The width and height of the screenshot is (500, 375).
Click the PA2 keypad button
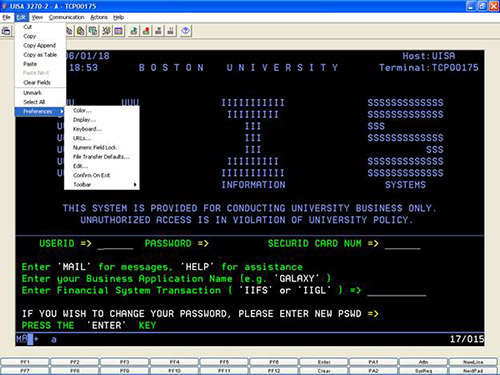[x=374, y=371]
